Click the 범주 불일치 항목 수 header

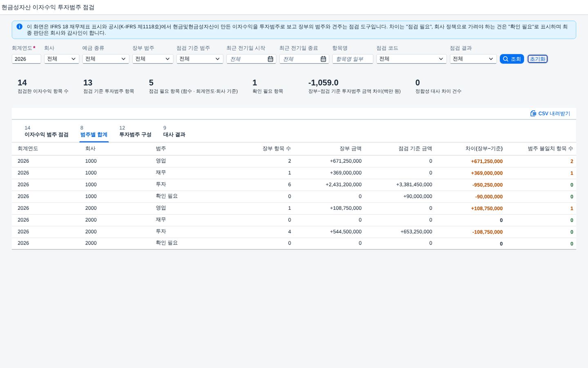click(x=550, y=148)
